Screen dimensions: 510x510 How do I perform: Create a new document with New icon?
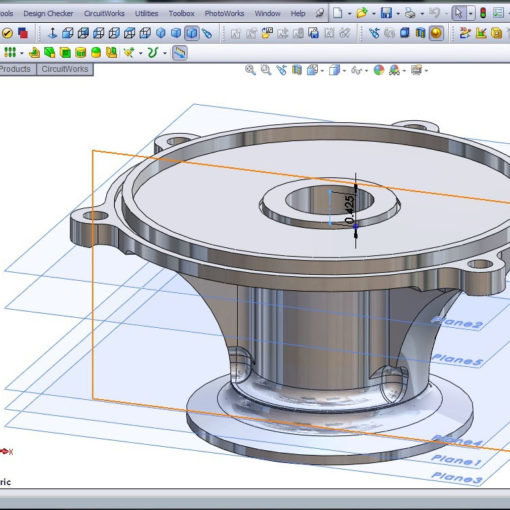338,13
